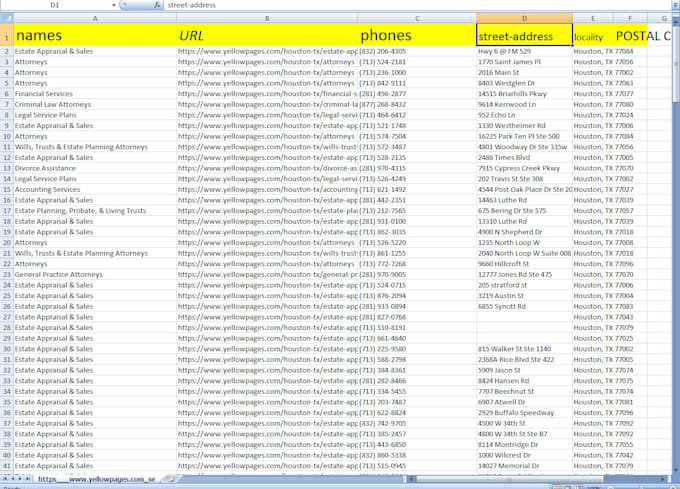
Task: Select the '2016 Main St' address cell
Action: point(524,72)
